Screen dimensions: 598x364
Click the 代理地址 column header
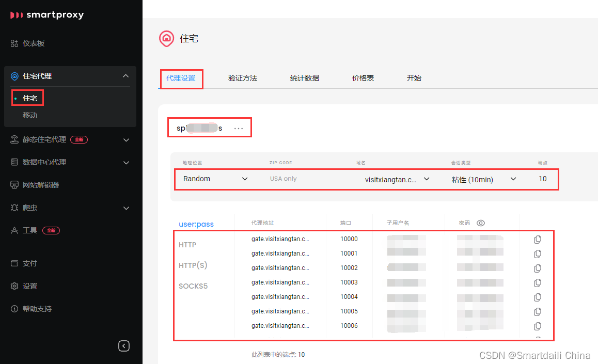tap(262, 223)
